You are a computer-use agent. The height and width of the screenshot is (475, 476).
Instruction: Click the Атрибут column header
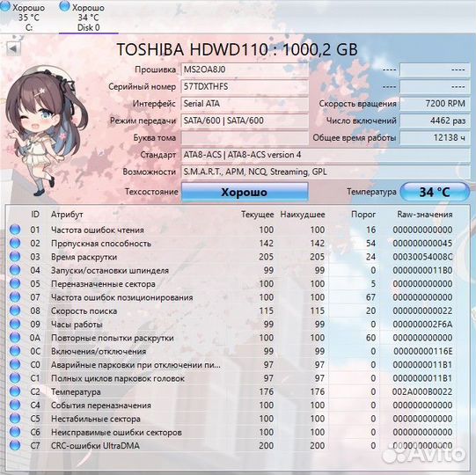pyautogui.click(x=67, y=215)
